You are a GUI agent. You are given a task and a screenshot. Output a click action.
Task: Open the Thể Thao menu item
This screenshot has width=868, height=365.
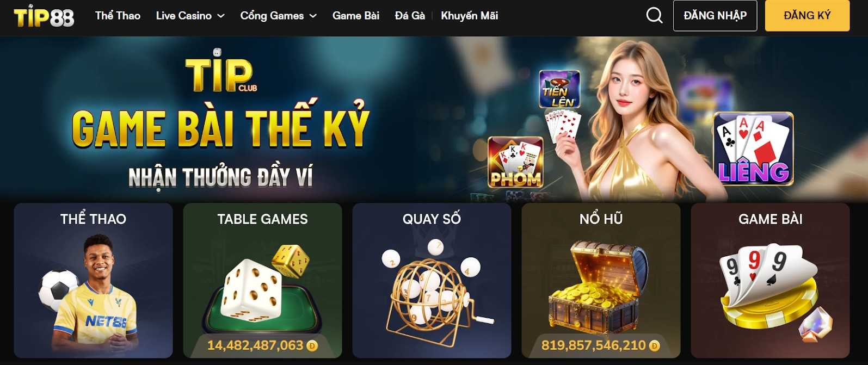[118, 16]
